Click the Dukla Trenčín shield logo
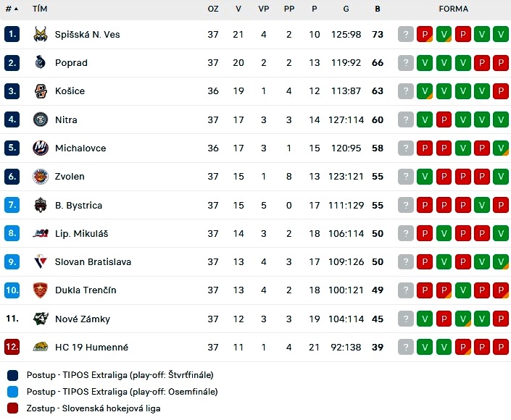This screenshot has width=511, height=420. (41, 290)
